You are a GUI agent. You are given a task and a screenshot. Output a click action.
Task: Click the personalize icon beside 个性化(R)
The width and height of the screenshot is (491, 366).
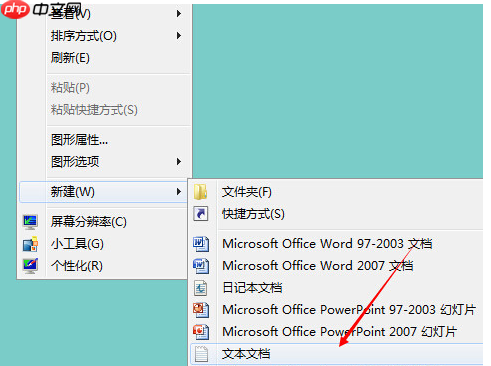click(x=30, y=266)
